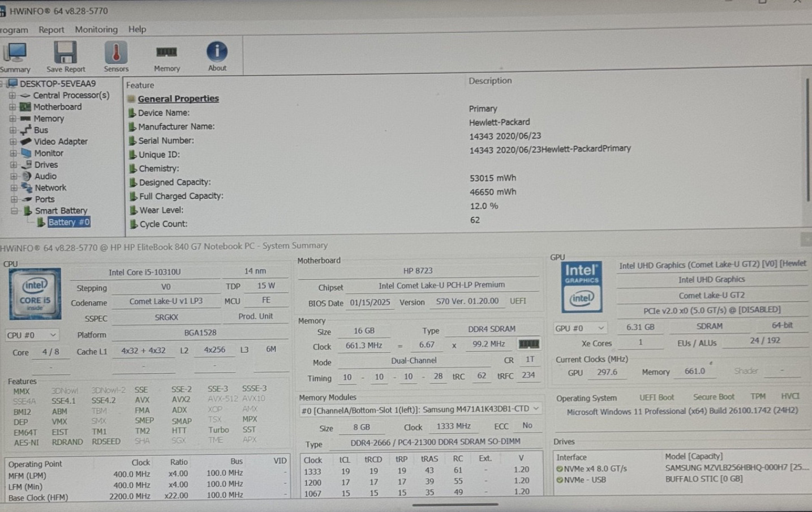Click the Intel Graphics logo
This screenshot has height=512, width=812.
coord(582,286)
